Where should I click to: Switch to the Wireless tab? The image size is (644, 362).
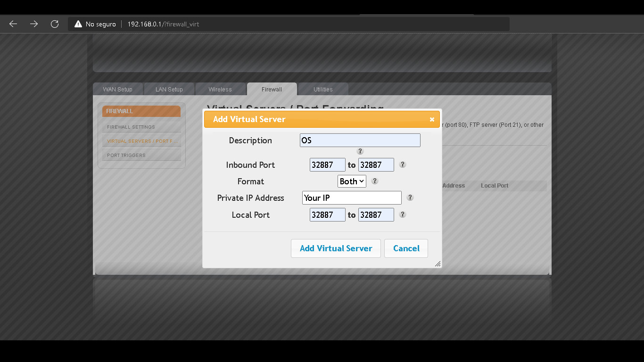click(220, 89)
